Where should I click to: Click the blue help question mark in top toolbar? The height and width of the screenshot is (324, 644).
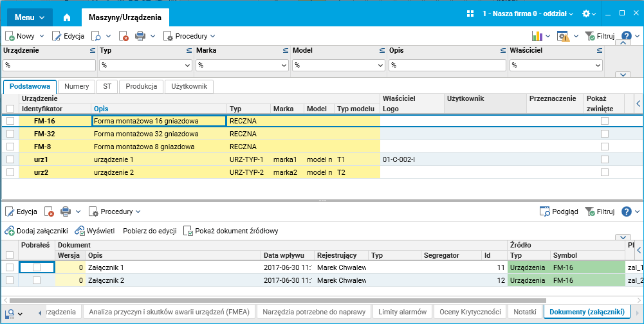point(625,37)
